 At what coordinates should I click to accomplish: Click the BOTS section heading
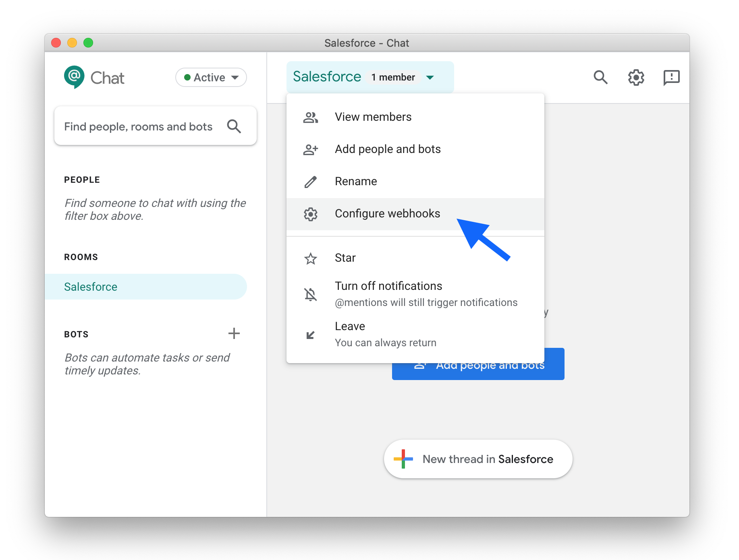click(x=76, y=334)
